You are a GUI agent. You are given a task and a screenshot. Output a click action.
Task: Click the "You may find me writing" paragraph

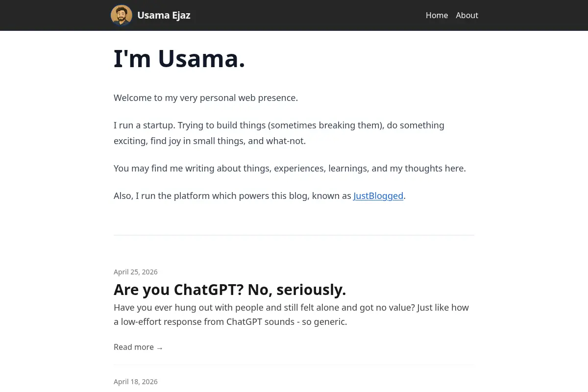[290, 169]
